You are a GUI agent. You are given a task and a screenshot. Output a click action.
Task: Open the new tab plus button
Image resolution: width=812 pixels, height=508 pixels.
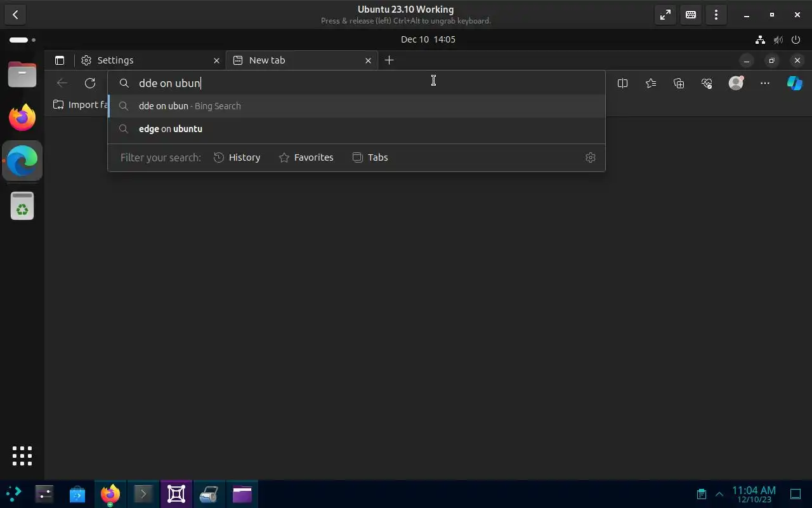(x=390, y=60)
